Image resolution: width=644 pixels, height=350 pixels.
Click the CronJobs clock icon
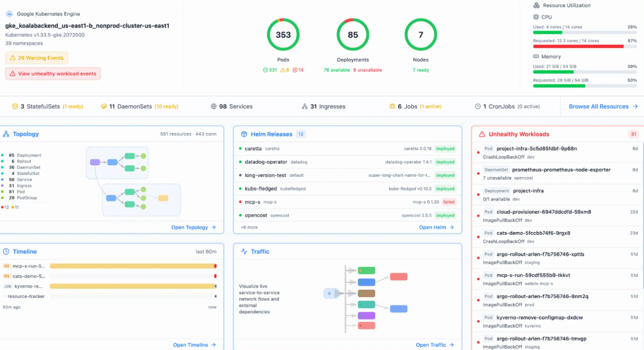478,107
